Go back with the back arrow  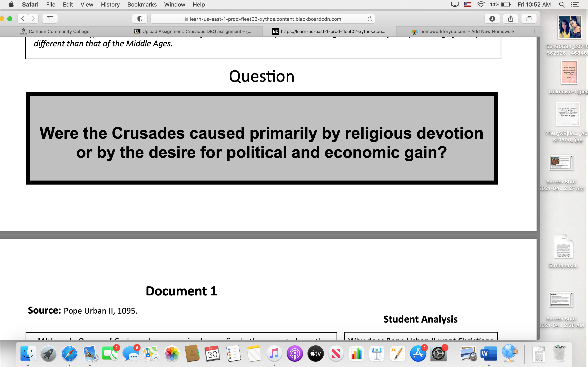(x=23, y=19)
